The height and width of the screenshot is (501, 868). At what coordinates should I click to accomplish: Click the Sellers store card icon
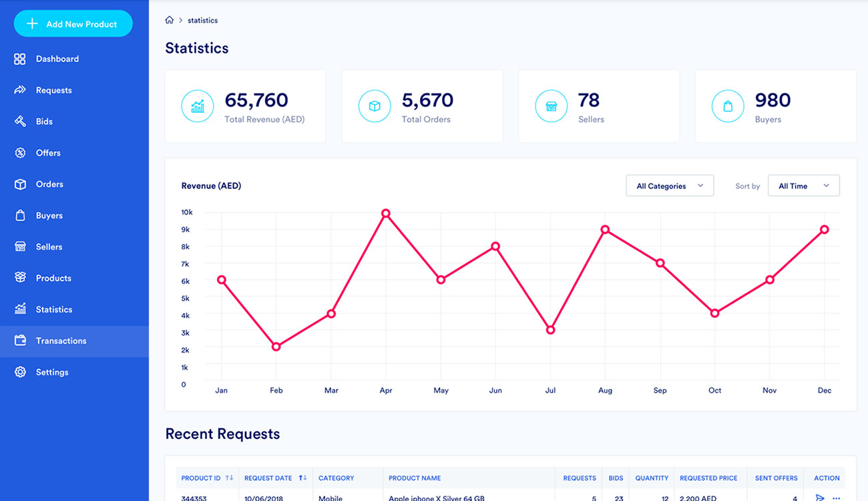pos(552,106)
